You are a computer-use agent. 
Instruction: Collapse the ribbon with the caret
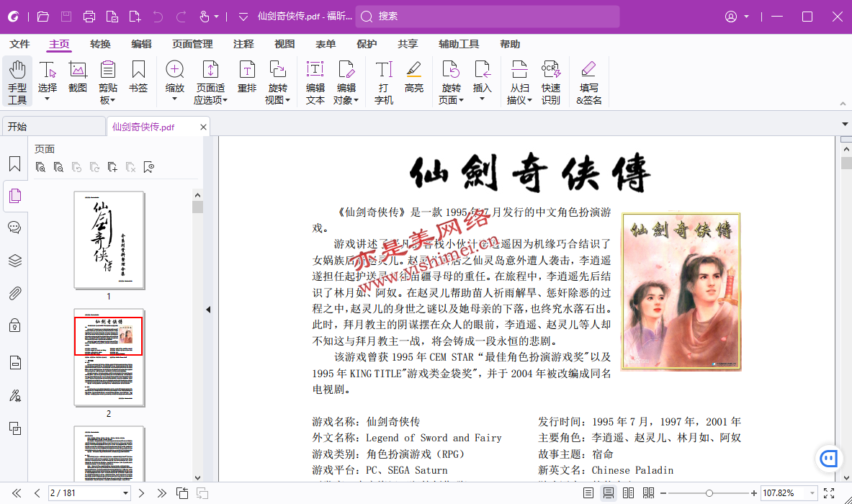(x=843, y=103)
